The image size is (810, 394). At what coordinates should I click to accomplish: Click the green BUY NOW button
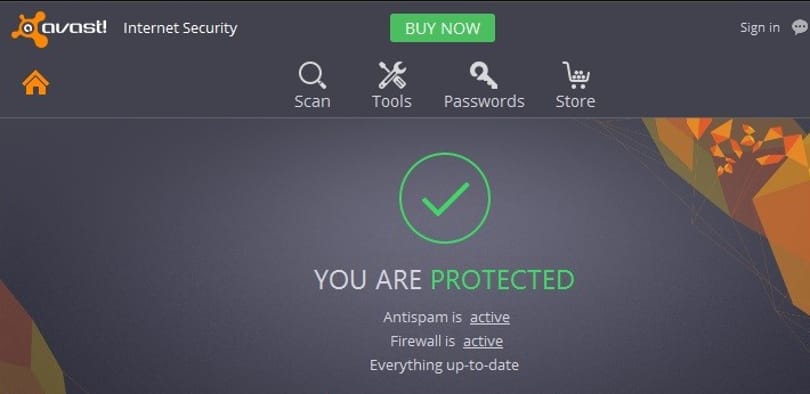click(x=442, y=28)
